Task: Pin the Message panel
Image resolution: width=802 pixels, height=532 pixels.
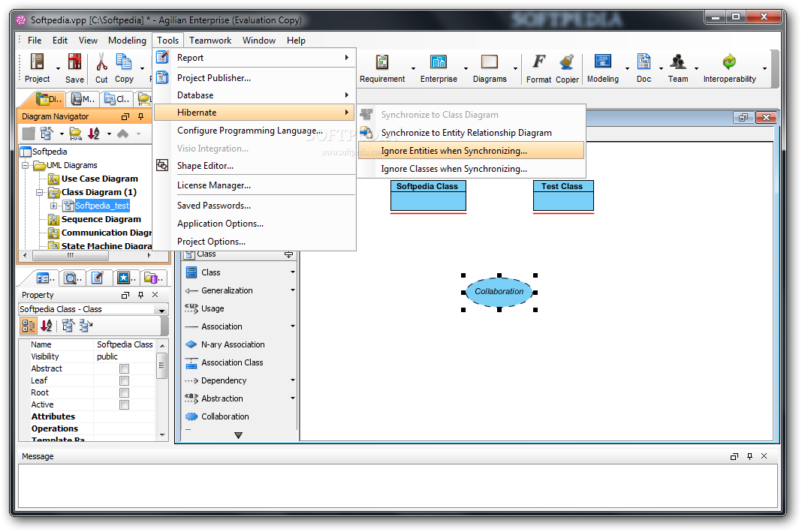Action: tap(750, 456)
